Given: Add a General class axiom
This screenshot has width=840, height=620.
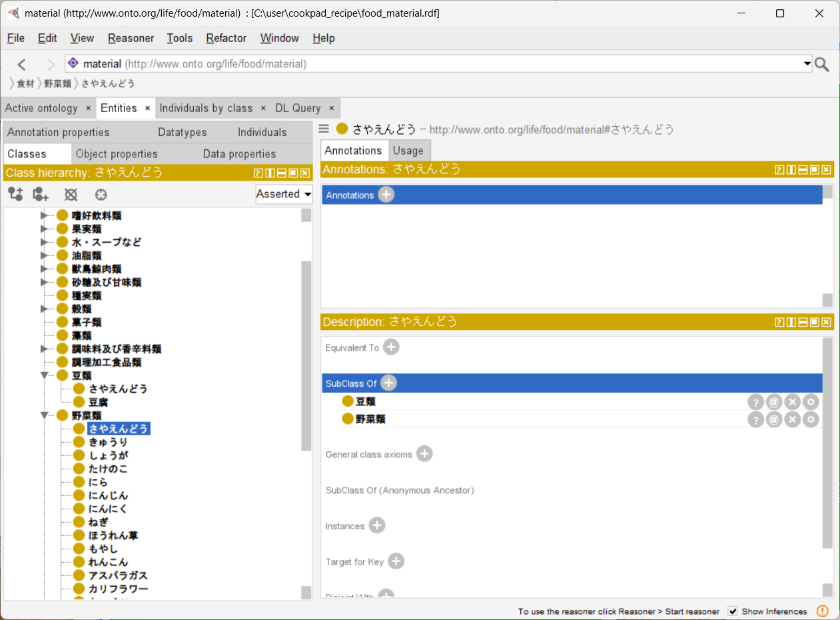Looking at the screenshot, I should (x=424, y=454).
